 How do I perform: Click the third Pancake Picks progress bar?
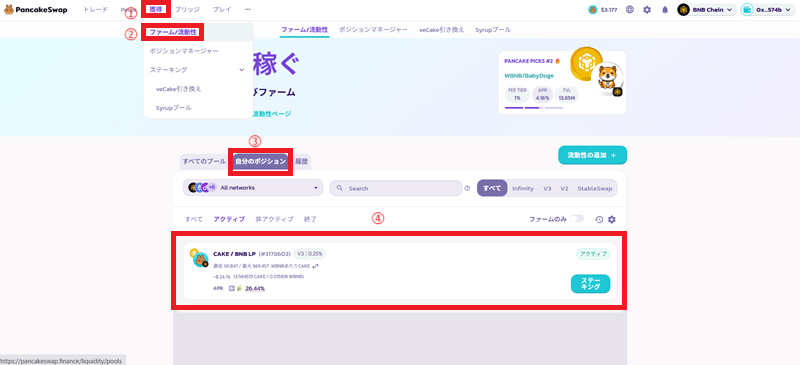point(554,108)
